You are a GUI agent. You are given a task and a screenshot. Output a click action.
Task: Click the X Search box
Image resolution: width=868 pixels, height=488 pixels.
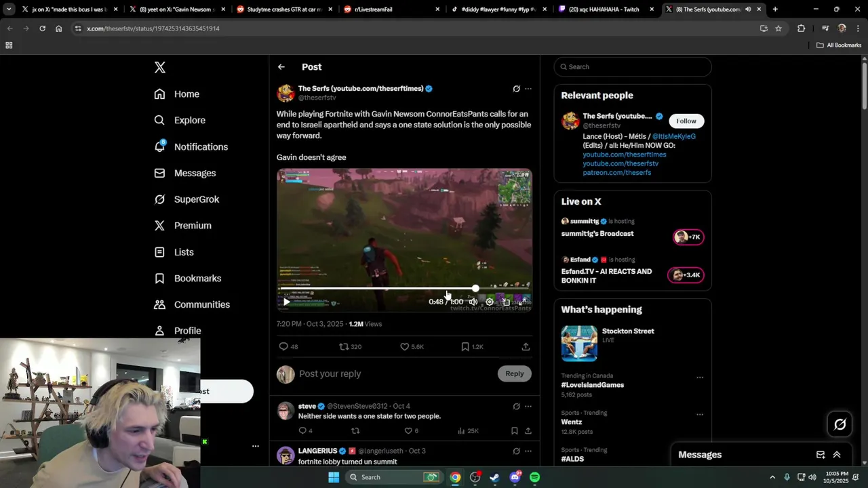[x=633, y=66]
